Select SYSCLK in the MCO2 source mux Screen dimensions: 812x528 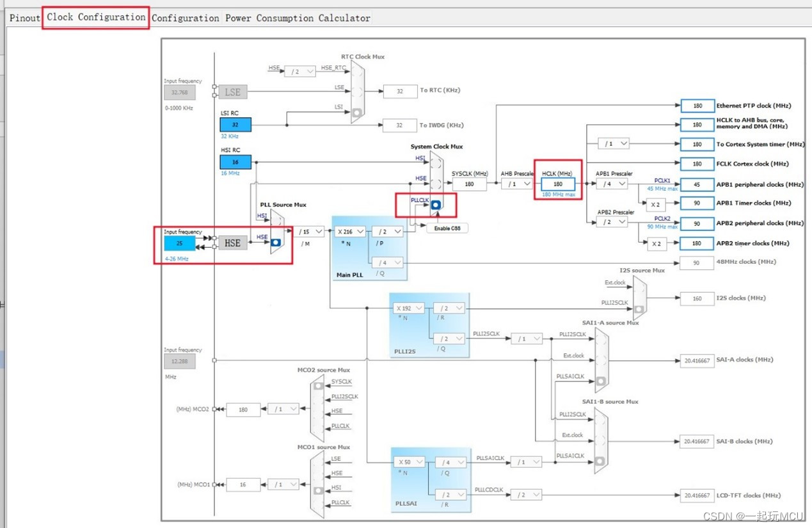(319, 384)
